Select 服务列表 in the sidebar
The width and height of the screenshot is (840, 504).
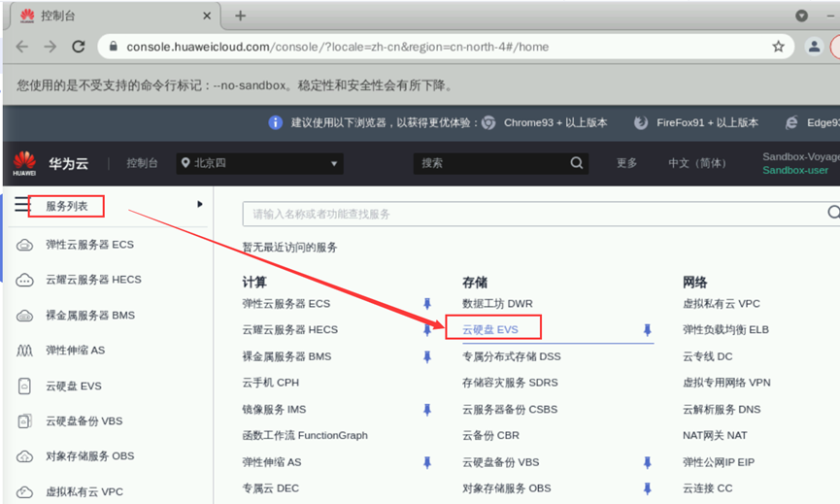[x=66, y=206]
